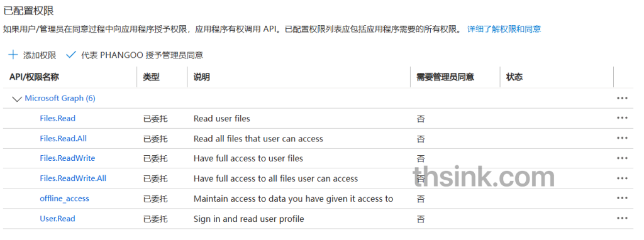The width and height of the screenshot is (644, 240).
Task: Click 已委托 type in the User.Read row
Action: pyautogui.click(x=155, y=219)
